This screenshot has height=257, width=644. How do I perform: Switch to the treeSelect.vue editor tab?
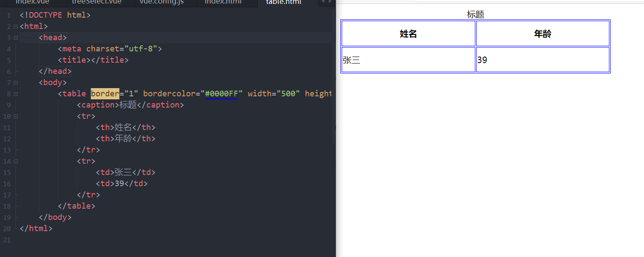[x=97, y=2]
